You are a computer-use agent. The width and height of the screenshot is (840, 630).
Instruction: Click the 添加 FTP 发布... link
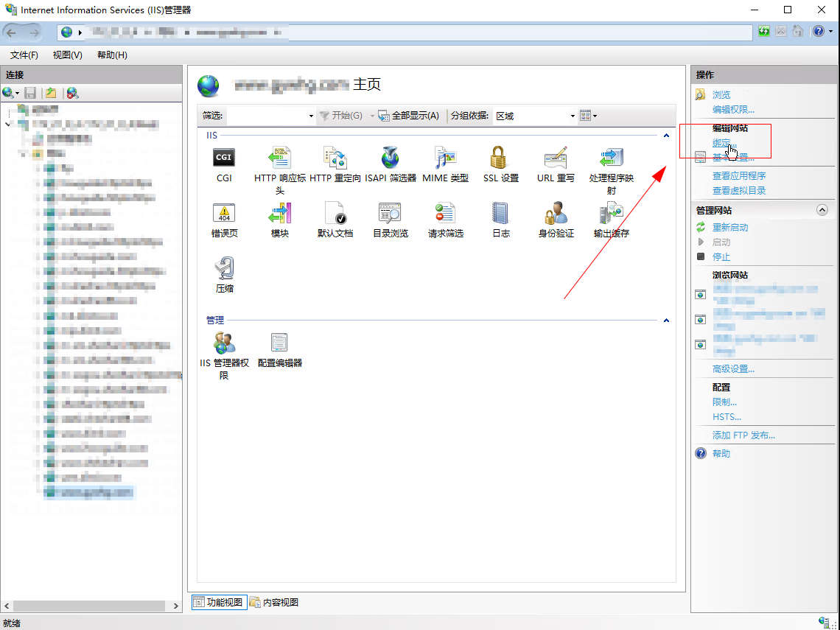[743, 435]
